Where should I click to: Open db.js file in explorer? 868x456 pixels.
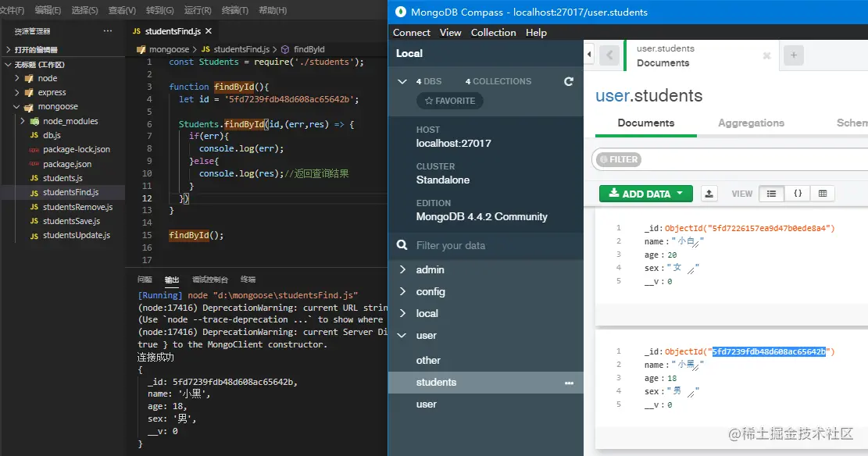(x=52, y=135)
